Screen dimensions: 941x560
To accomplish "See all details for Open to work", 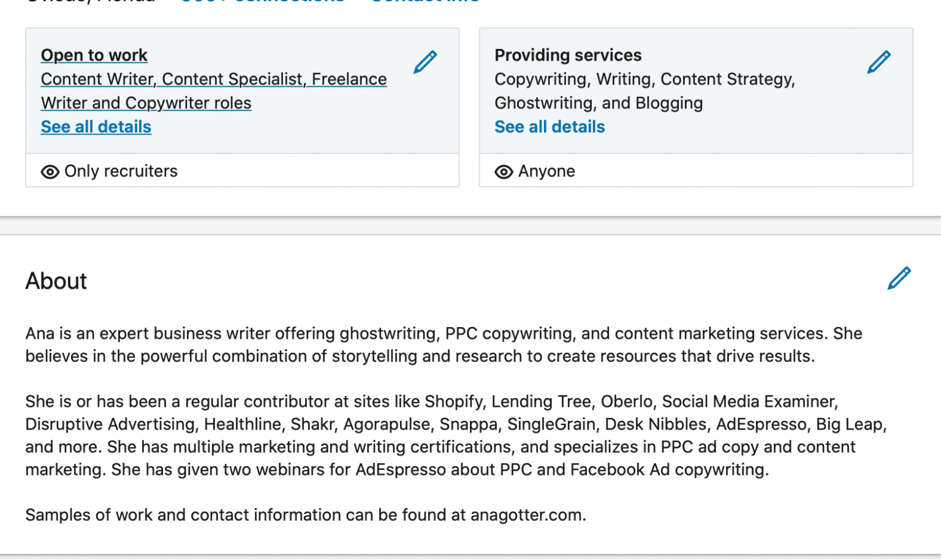I will pyautogui.click(x=96, y=127).
